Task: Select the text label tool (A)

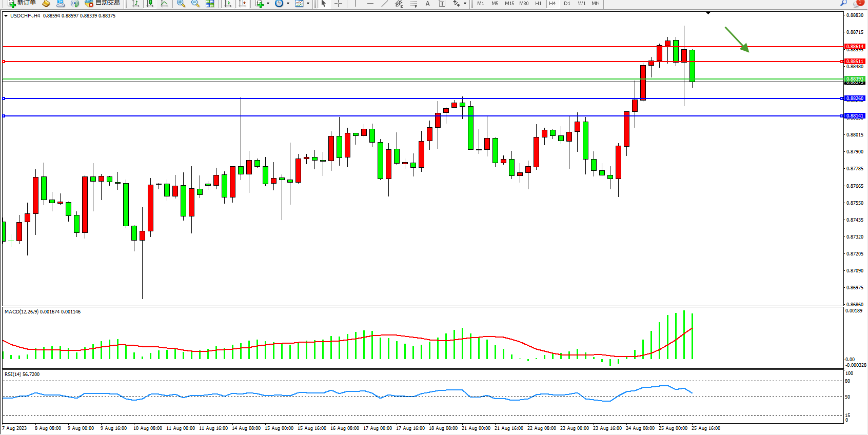Action: 427,4
